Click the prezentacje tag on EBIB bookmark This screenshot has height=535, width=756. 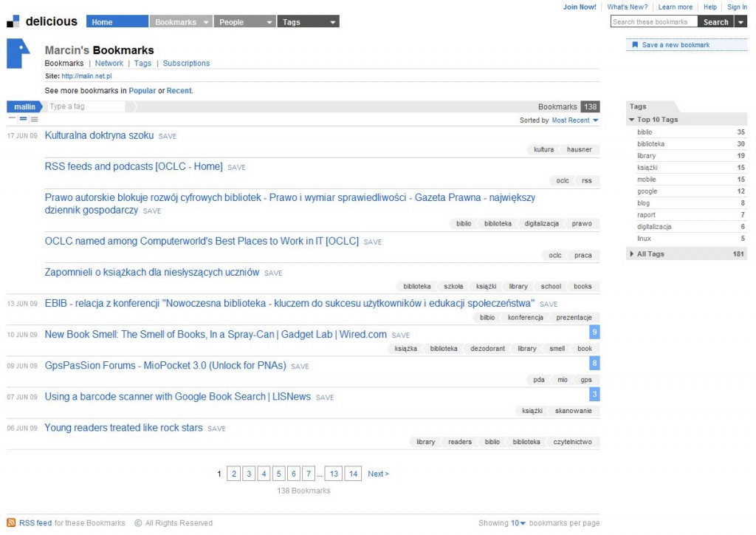pyautogui.click(x=574, y=318)
